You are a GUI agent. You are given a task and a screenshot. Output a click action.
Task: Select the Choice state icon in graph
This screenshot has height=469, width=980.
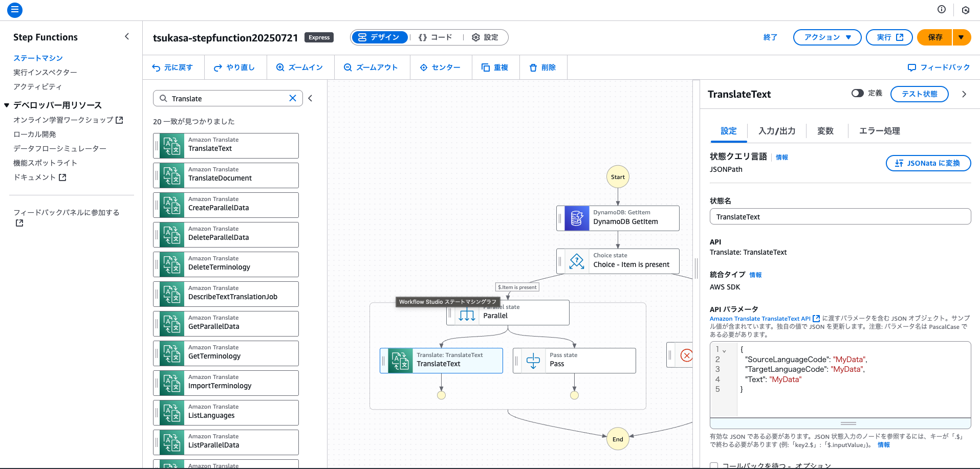click(x=577, y=261)
